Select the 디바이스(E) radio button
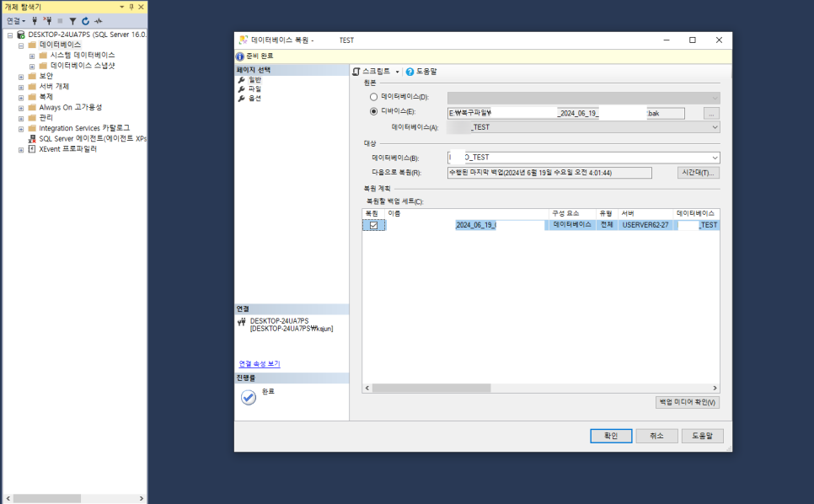This screenshot has width=814, height=504. [373, 111]
